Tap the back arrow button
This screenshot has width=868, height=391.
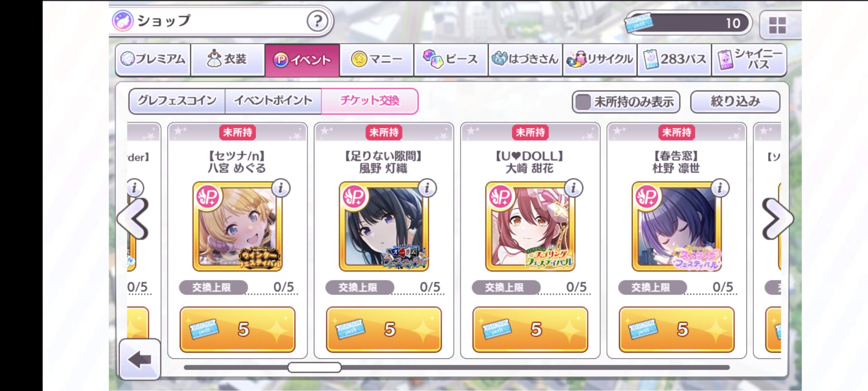pyautogui.click(x=140, y=359)
